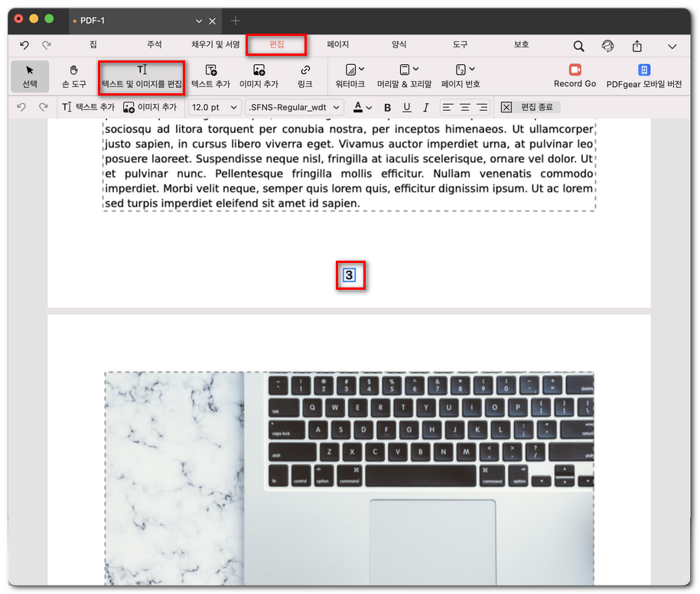Click the undo arrow in the top bar
This screenshot has height=594, width=700.
pyautogui.click(x=24, y=46)
